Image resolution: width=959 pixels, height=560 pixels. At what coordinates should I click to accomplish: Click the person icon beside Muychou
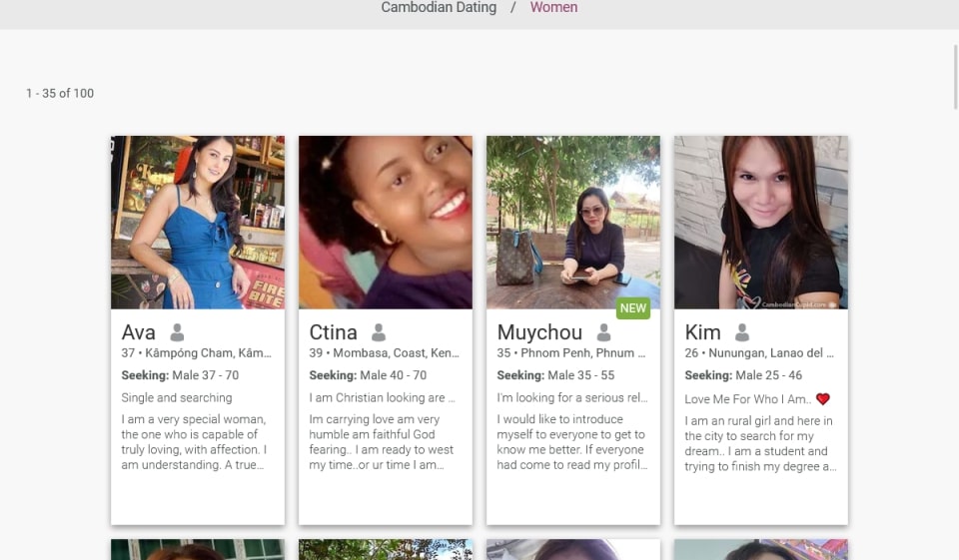click(603, 332)
